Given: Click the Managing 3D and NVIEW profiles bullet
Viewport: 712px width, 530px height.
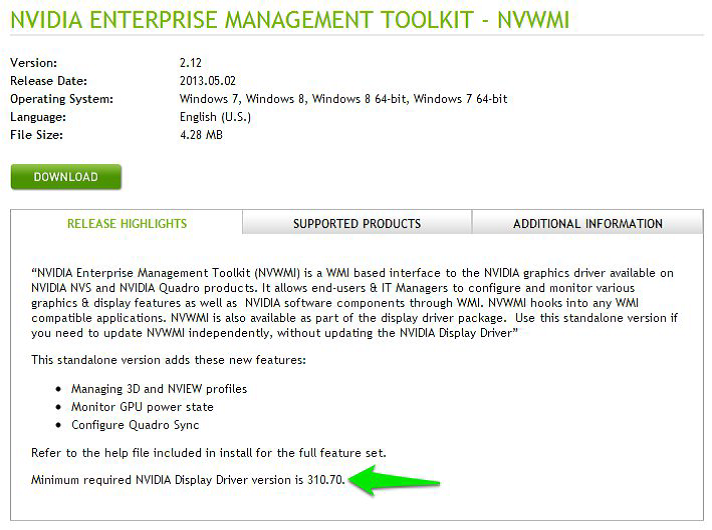Looking at the screenshot, I should [159, 389].
